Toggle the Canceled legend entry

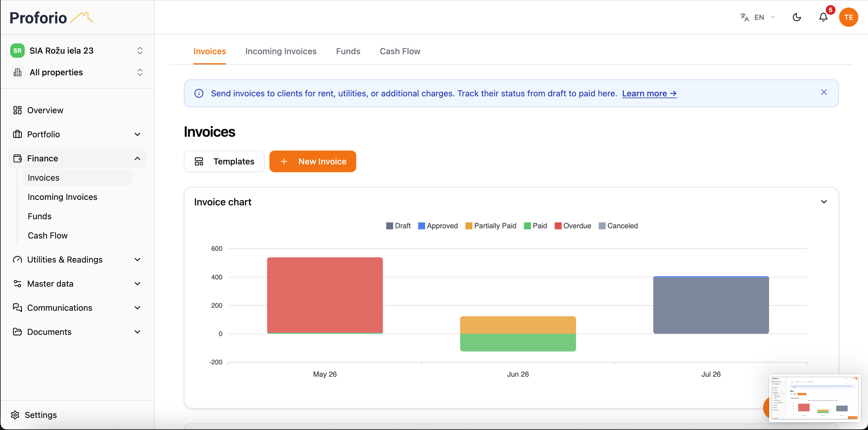tap(618, 226)
